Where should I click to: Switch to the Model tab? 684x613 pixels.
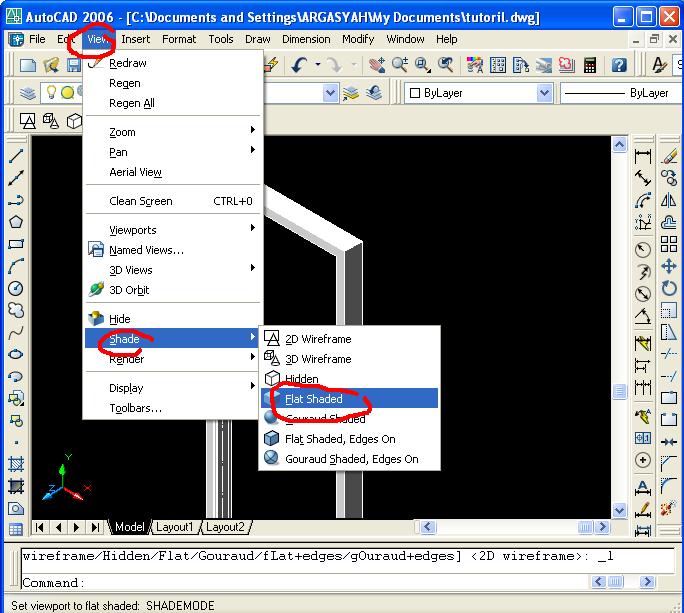pos(129,527)
